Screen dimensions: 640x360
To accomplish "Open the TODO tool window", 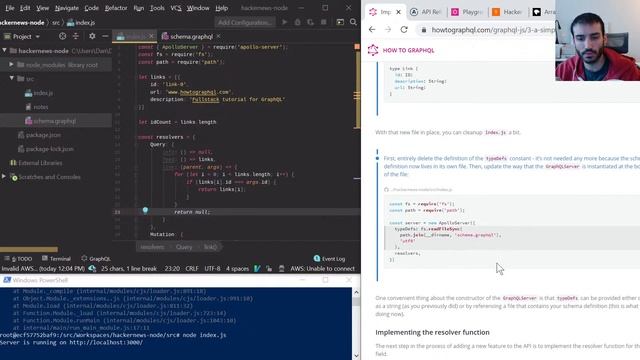I will [19, 259].
